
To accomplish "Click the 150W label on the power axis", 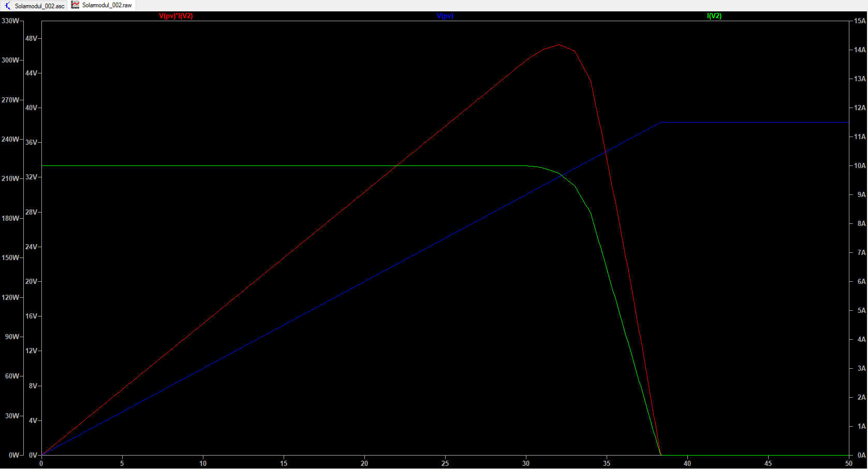I will coord(10,258).
